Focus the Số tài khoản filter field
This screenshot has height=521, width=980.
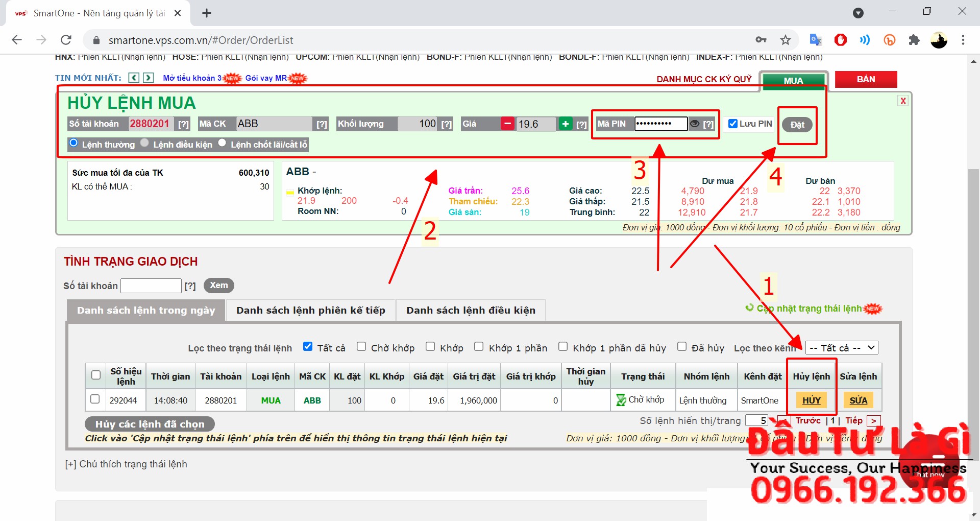point(151,286)
